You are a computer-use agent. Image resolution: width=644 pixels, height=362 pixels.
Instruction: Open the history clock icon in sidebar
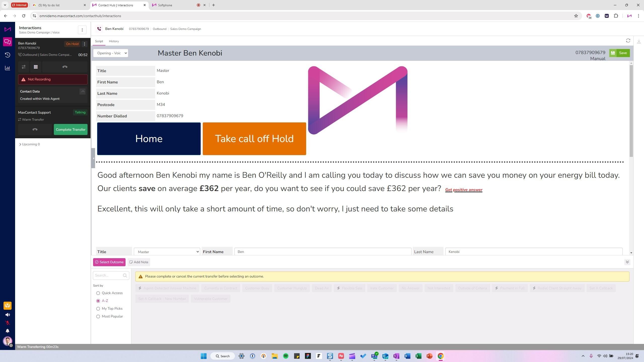pyautogui.click(x=8, y=55)
